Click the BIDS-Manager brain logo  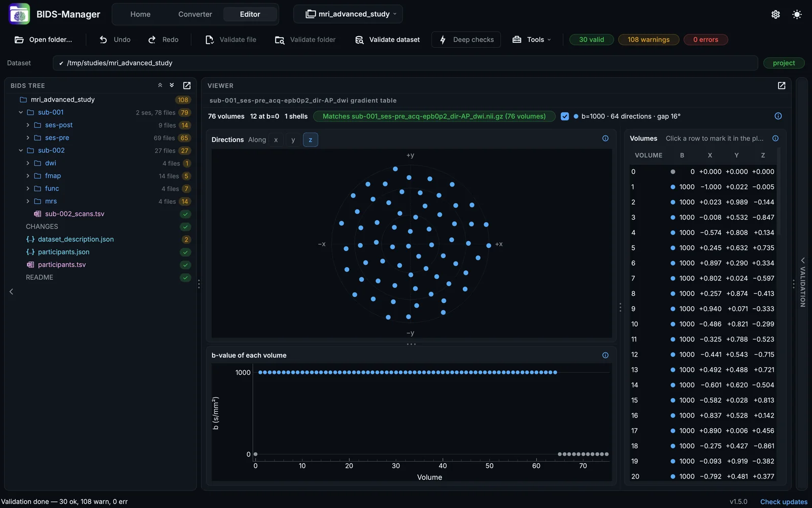[x=19, y=14]
